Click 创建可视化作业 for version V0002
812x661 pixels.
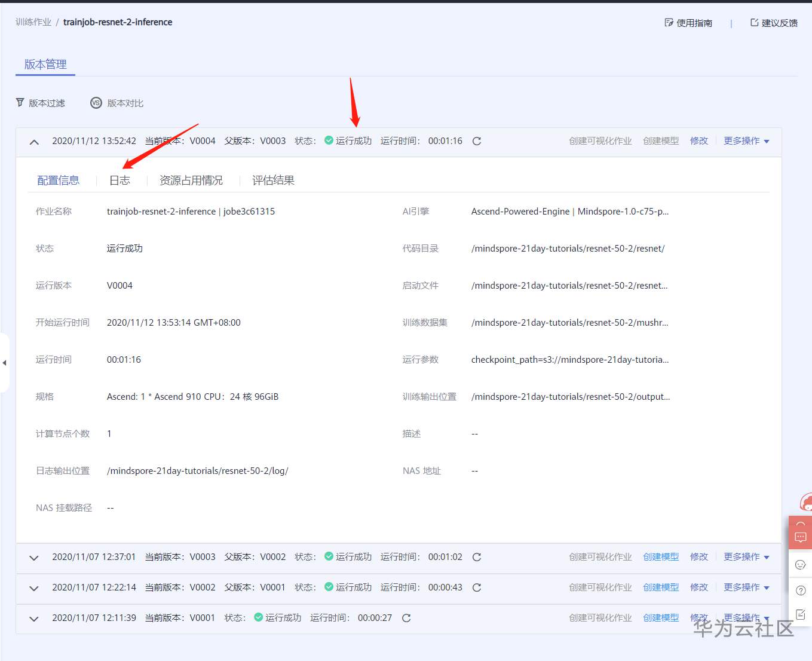[600, 587]
